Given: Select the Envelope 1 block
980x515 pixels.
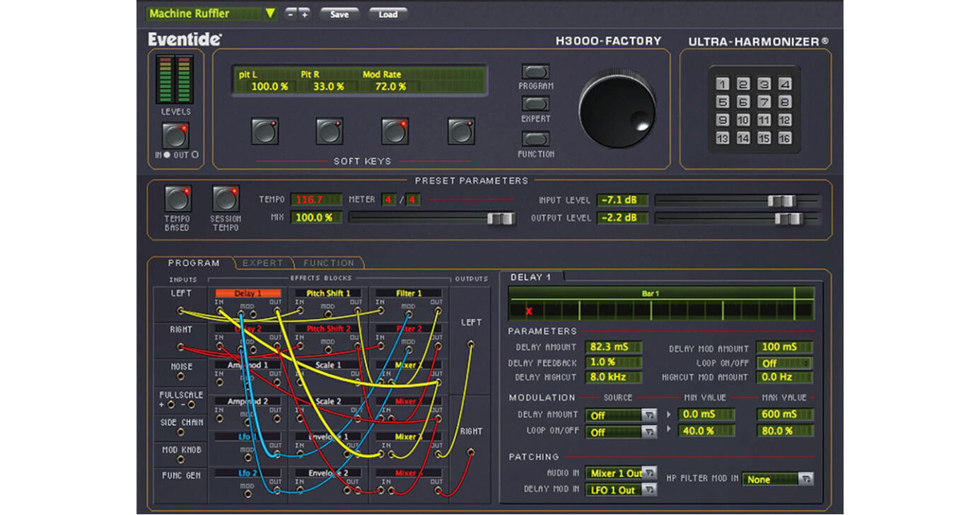Looking at the screenshot, I should (329, 436).
